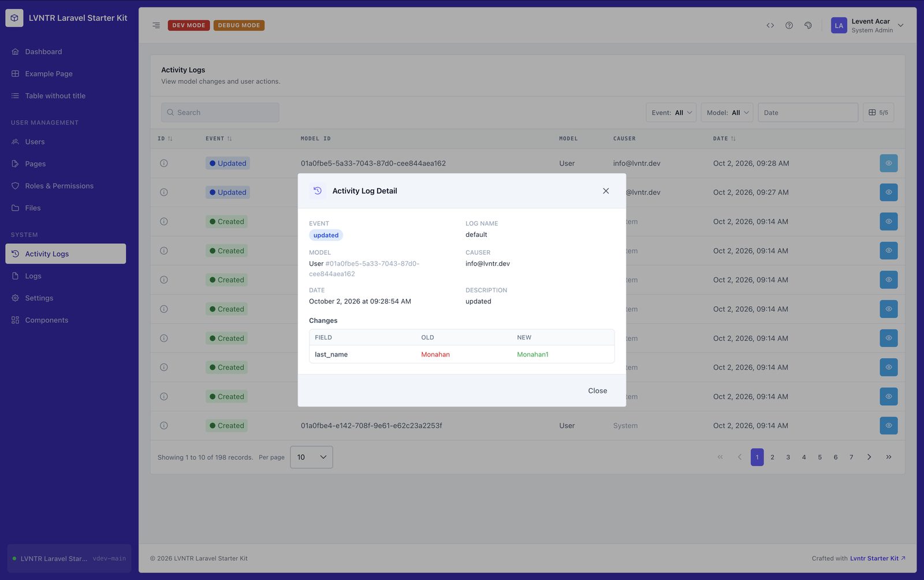Click the Lvntr Starter Kit footer link

click(x=877, y=559)
